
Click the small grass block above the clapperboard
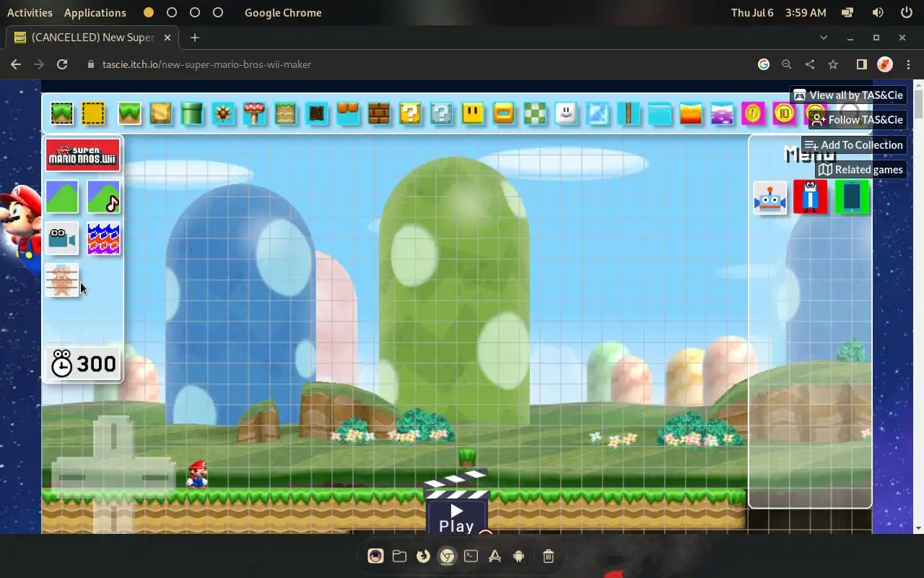click(x=467, y=457)
